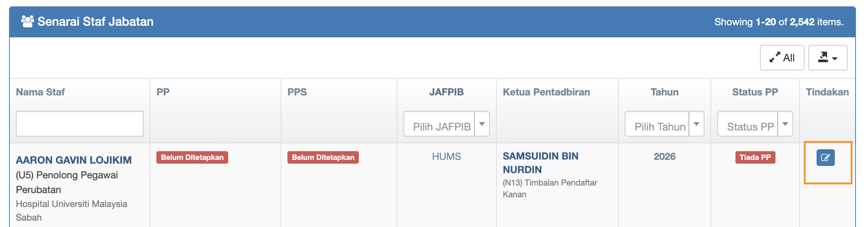This screenshot has width=868, height=227.
Task: Open the Status PP filter dropdown
Action: (755, 124)
